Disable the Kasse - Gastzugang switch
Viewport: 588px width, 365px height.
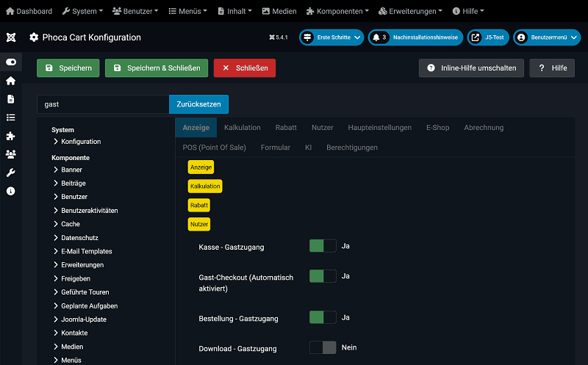[x=323, y=246]
